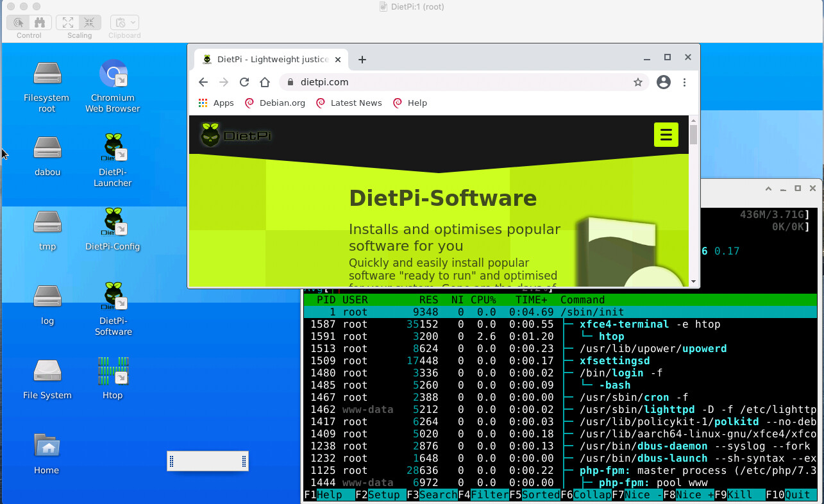Open DietPi-Config desktop shortcut
Screen dimensions: 824x504
tap(113, 230)
